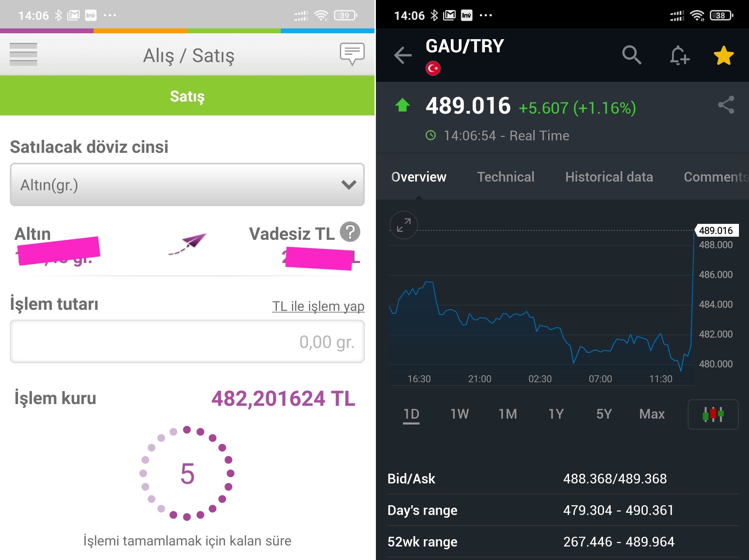Expand the chart to fullscreen
749x560 pixels.
point(404,225)
